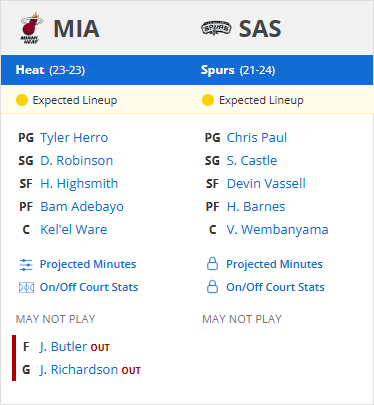
Task: Click the Miami Heat team logo
Action: tap(32, 28)
